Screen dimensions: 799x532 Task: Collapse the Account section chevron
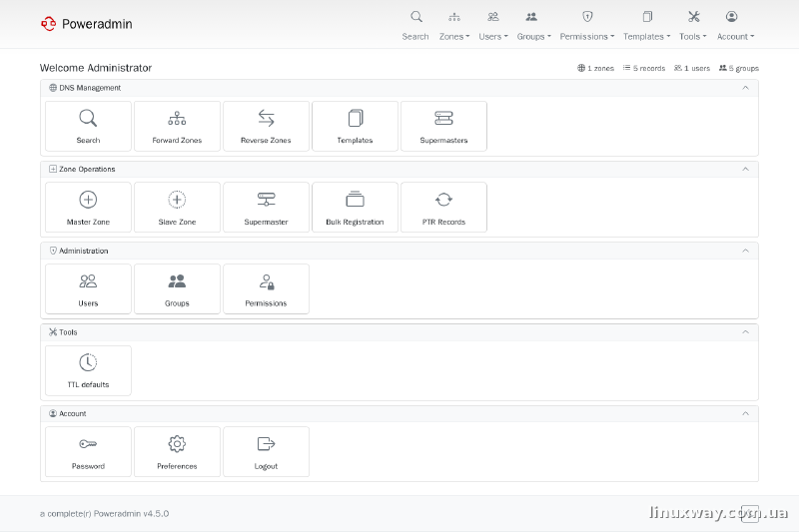coord(745,413)
